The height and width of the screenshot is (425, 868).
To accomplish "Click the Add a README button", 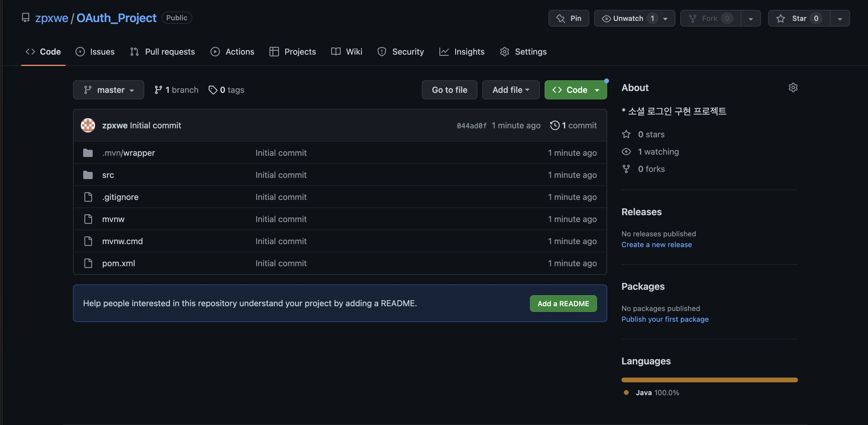I will click(563, 304).
